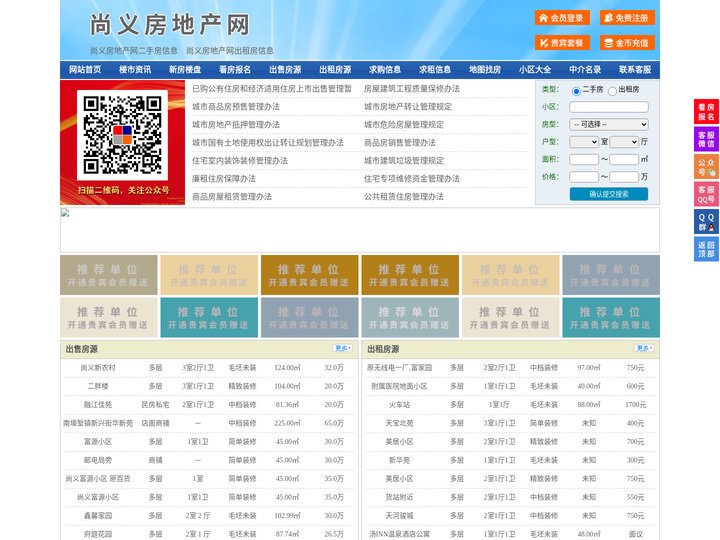Screen dimensions: 720x540
Task: Open the 邮电局旁 sale listing
Action: (98, 460)
